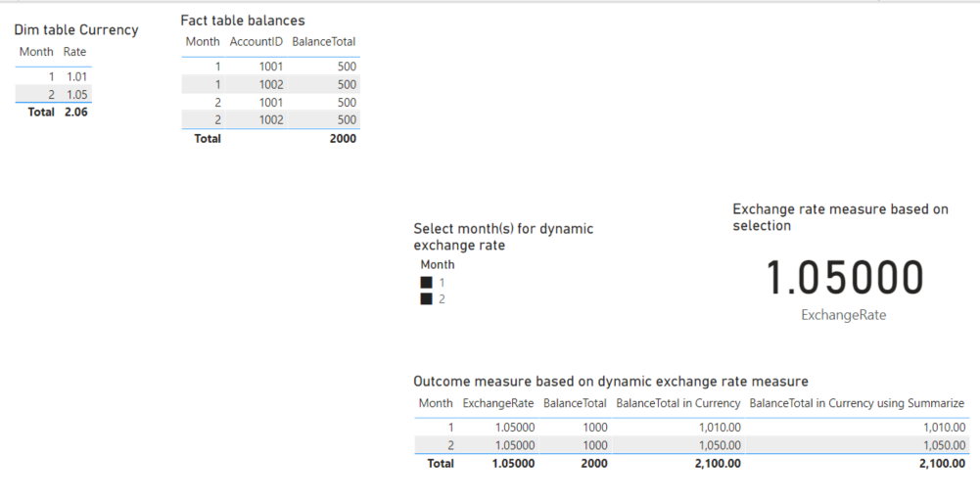Click 1,010.00 in the Summarize column
This screenshot has height=499, width=980.
pos(944,428)
